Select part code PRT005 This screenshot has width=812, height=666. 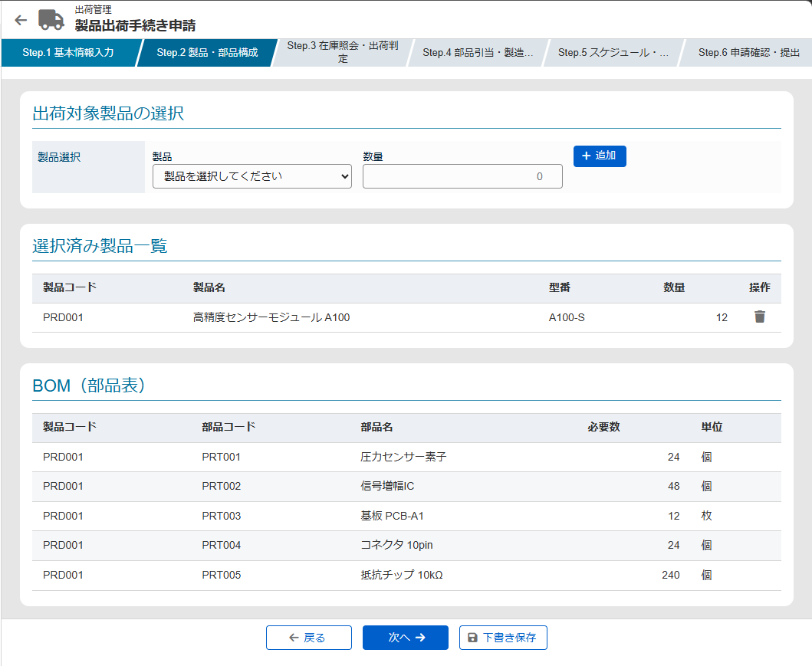pos(221,575)
